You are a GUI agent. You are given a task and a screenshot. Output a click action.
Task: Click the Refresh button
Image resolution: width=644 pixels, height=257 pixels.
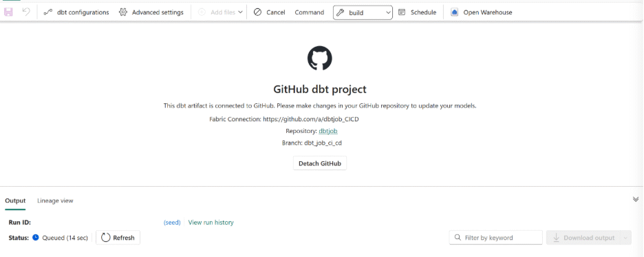118,238
